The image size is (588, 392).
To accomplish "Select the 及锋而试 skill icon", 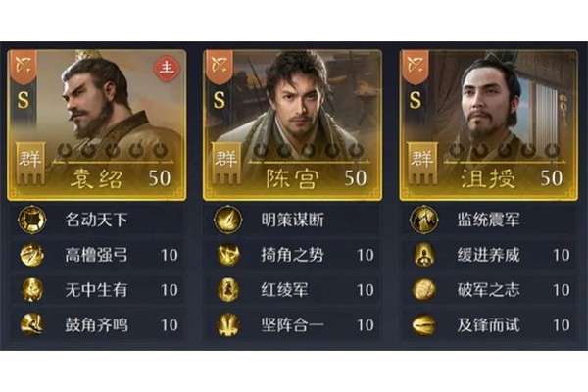I will (424, 324).
